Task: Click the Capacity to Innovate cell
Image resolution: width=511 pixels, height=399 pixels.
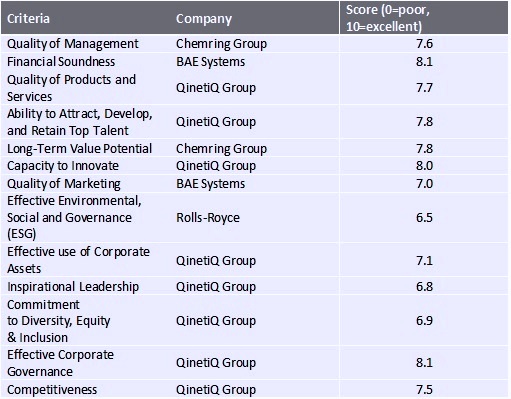Action: pos(63,166)
